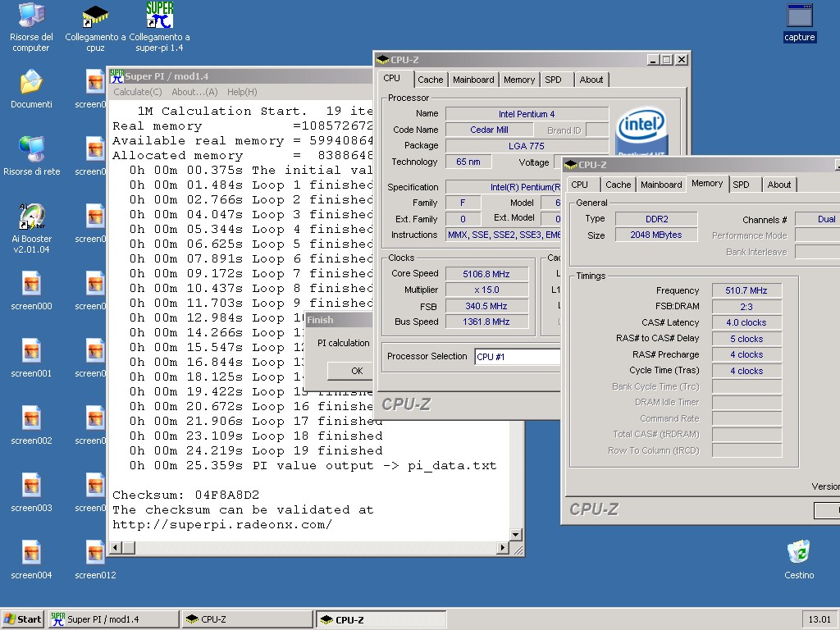Open the Documenti folder icon

(31, 89)
